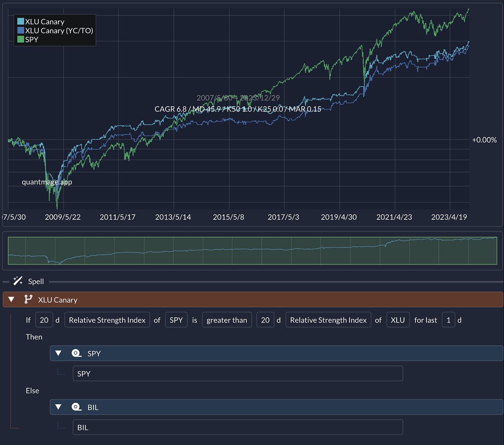Click the CAGR 6.8 stats line
This screenshot has height=445, width=504.
238,109
